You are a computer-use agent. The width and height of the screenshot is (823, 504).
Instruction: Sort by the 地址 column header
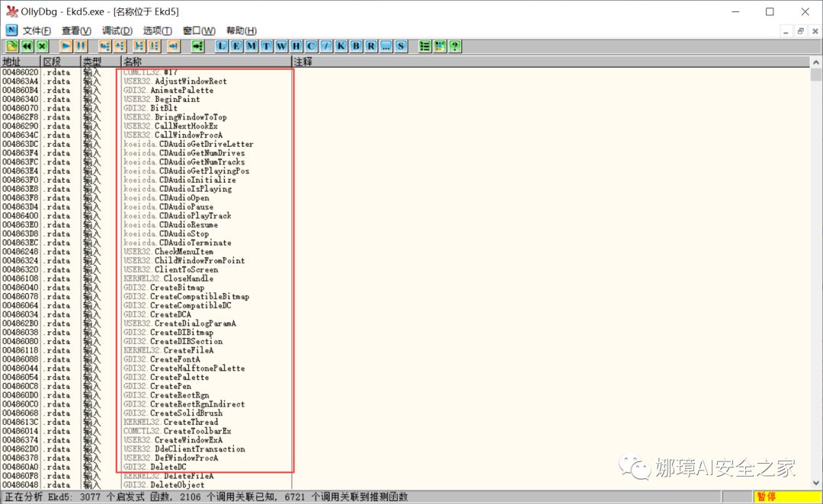(21, 62)
